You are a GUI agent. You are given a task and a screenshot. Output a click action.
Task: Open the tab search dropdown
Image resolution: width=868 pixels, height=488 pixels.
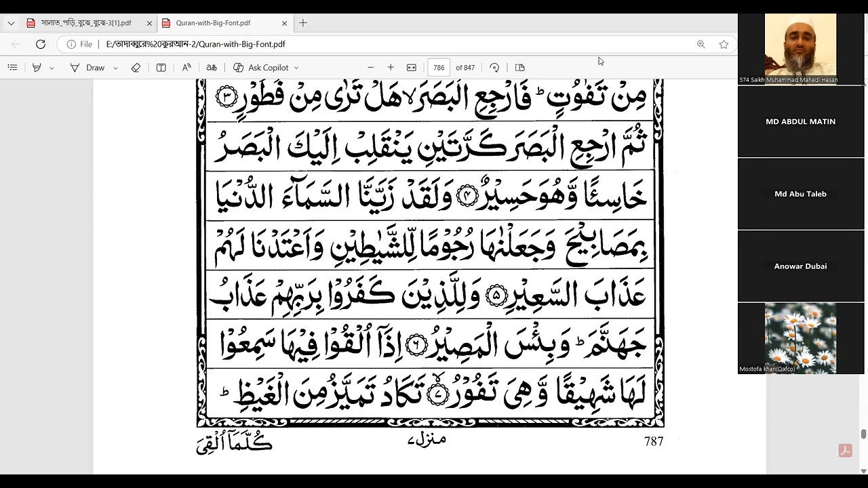[11, 23]
